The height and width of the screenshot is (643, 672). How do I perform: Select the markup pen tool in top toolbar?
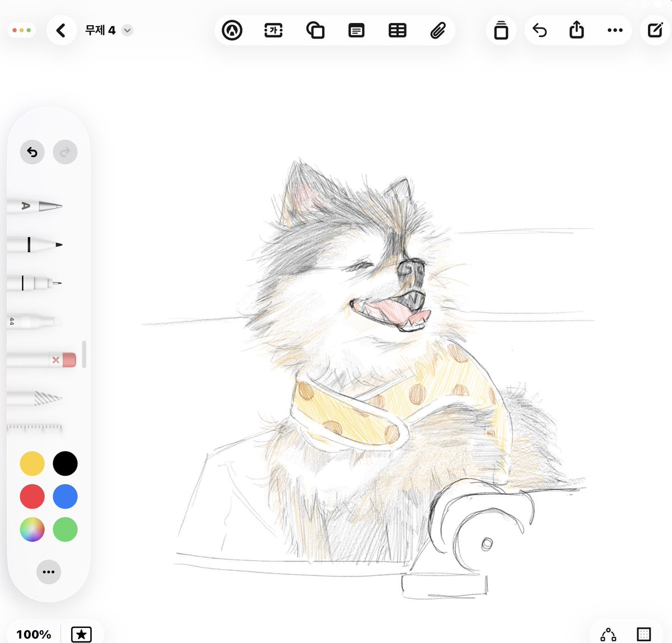coord(232,30)
